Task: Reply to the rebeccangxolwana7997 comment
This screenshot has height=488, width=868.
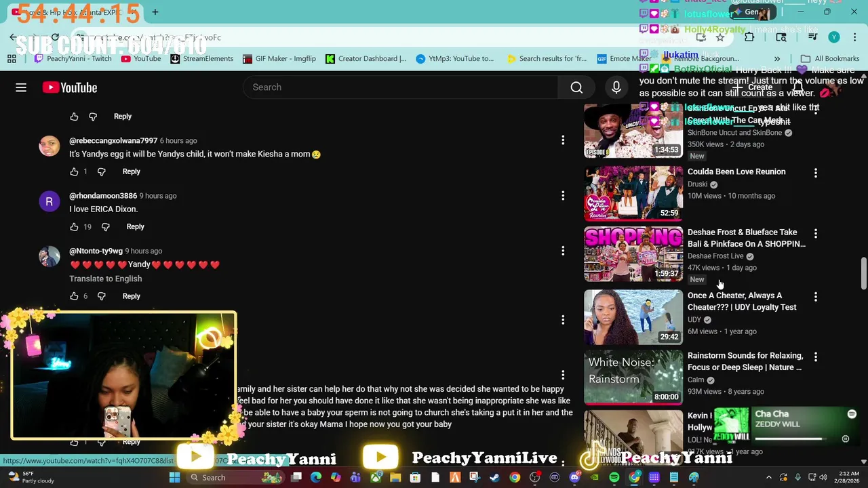Action: tap(131, 171)
